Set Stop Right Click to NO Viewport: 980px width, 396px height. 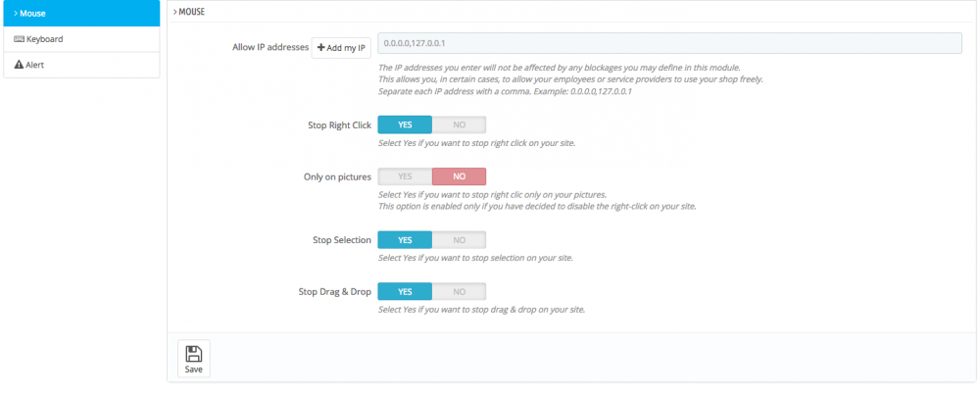pyautogui.click(x=459, y=124)
